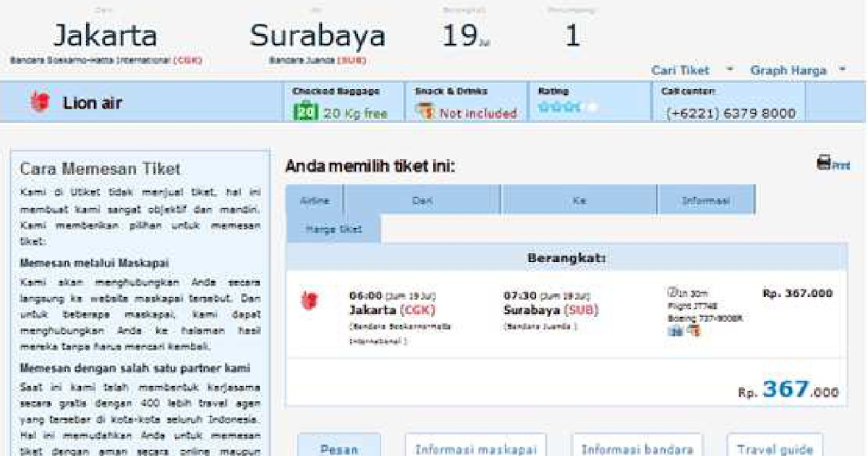
Task: Select the Dari column tab
Action: (x=422, y=200)
